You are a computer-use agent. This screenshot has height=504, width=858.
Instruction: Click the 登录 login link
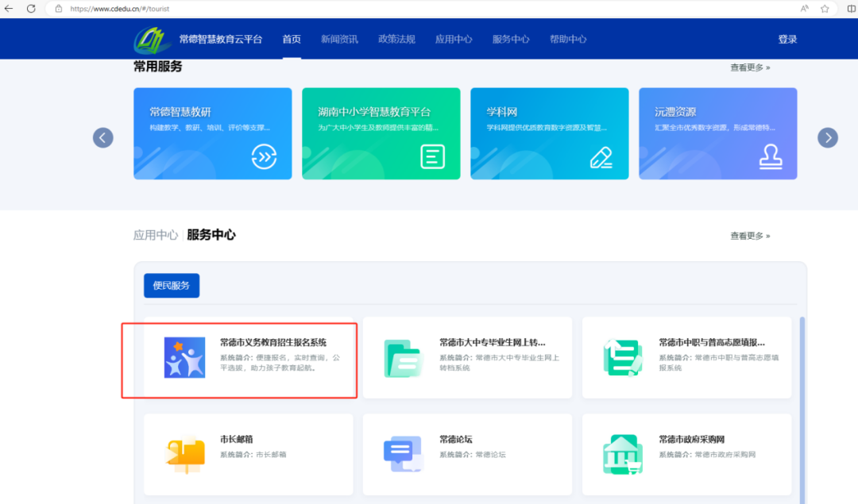787,40
